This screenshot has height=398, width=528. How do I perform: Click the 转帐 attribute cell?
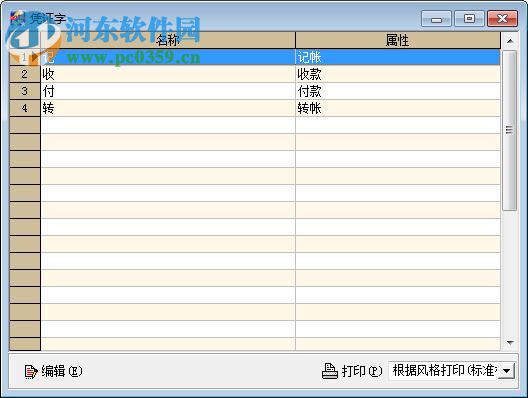tap(398, 108)
